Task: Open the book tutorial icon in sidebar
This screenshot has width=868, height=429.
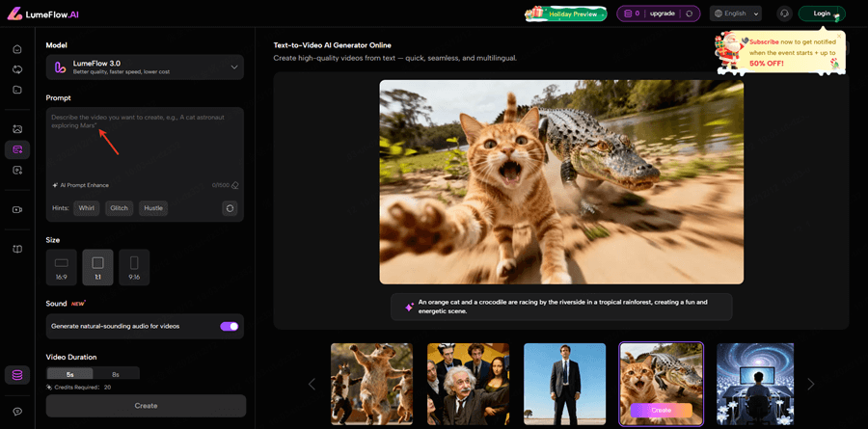Action: point(17,249)
